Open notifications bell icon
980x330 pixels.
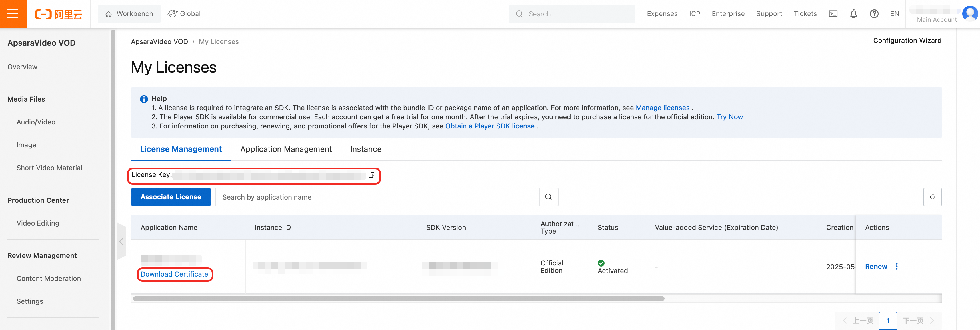click(853, 14)
